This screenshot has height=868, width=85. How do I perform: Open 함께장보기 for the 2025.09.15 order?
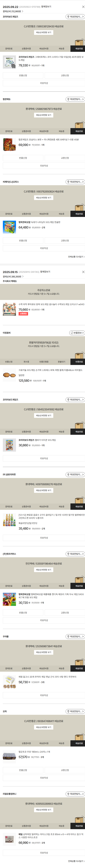click(x=45, y=272)
